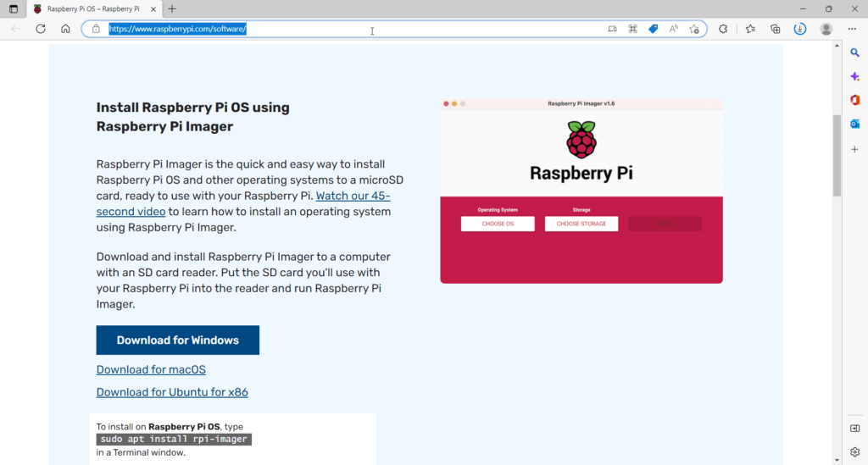Image resolution: width=868 pixels, height=465 pixels.
Task: Click the shopping price tag icon
Action: [x=653, y=29]
